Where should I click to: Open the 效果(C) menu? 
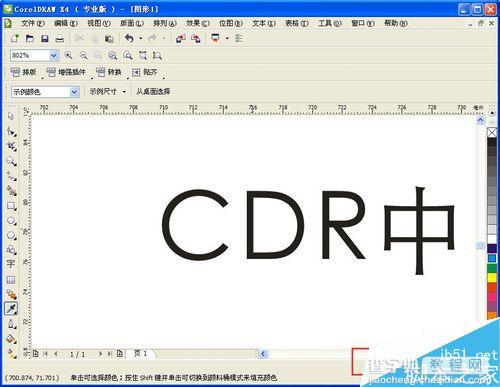tap(198, 23)
